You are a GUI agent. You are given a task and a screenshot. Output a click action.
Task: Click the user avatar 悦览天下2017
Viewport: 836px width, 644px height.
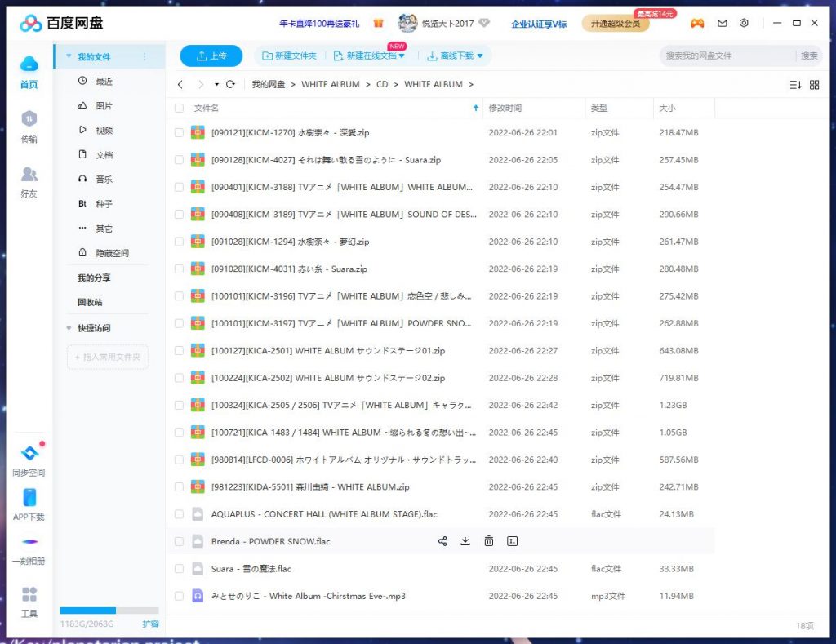(x=407, y=23)
